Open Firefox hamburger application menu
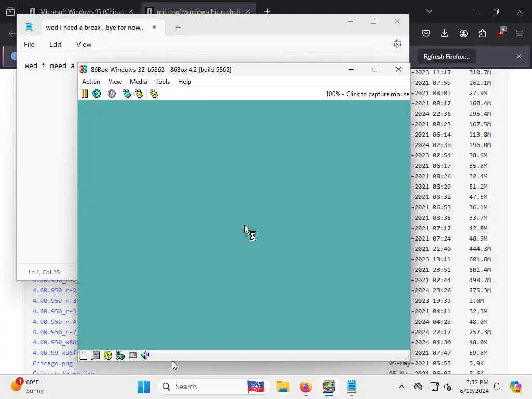The height and width of the screenshot is (399, 532). click(520, 33)
